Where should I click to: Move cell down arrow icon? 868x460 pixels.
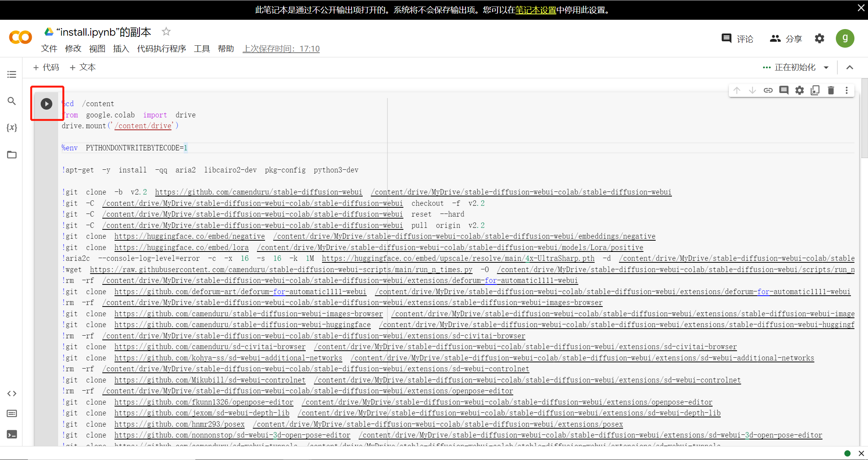pyautogui.click(x=753, y=90)
